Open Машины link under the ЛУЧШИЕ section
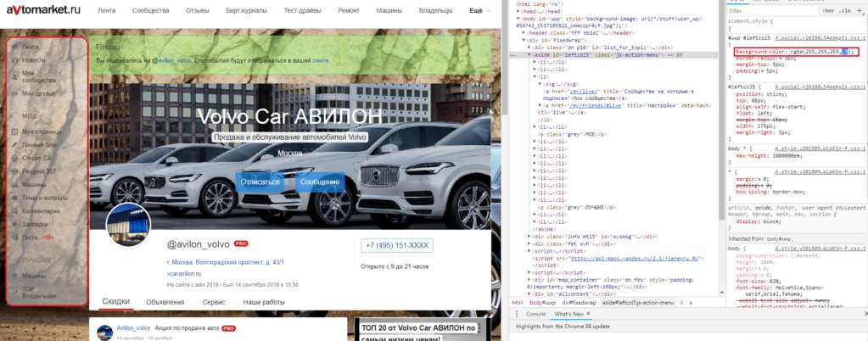The image size is (868, 341). click(34, 276)
